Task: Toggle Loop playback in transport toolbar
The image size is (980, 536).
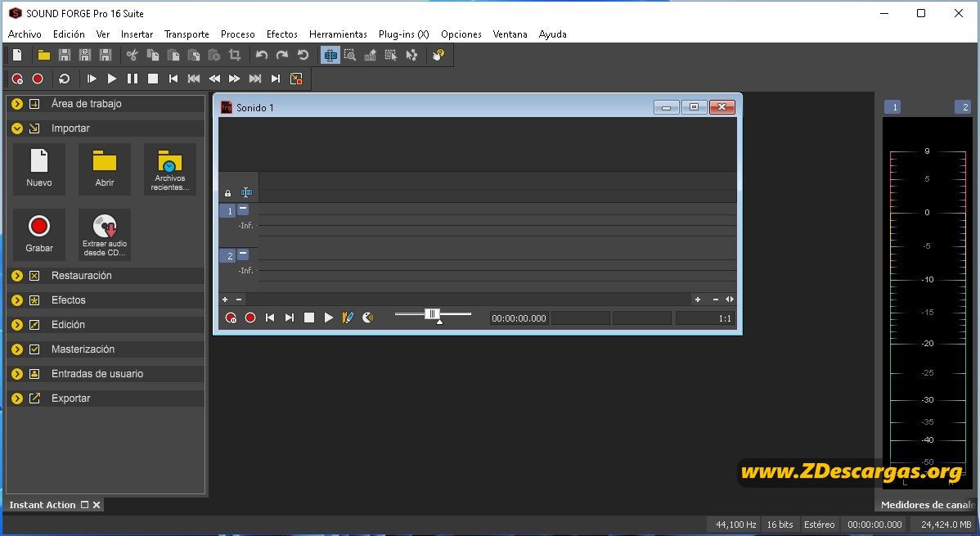Action: (x=65, y=79)
